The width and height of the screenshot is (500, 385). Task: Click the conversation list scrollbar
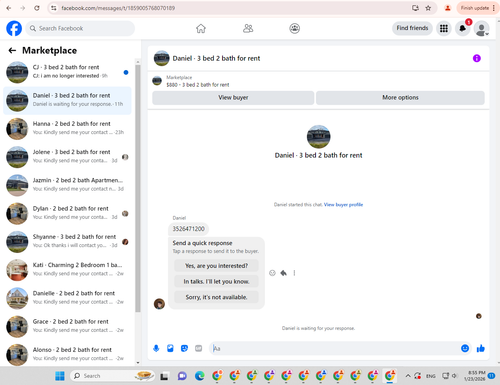(x=138, y=187)
